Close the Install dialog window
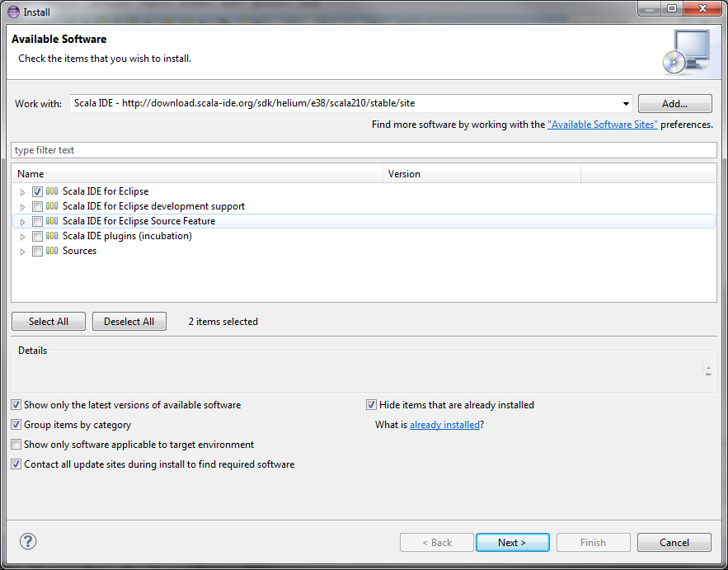Viewport: 728px width, 570px height. 703,9
